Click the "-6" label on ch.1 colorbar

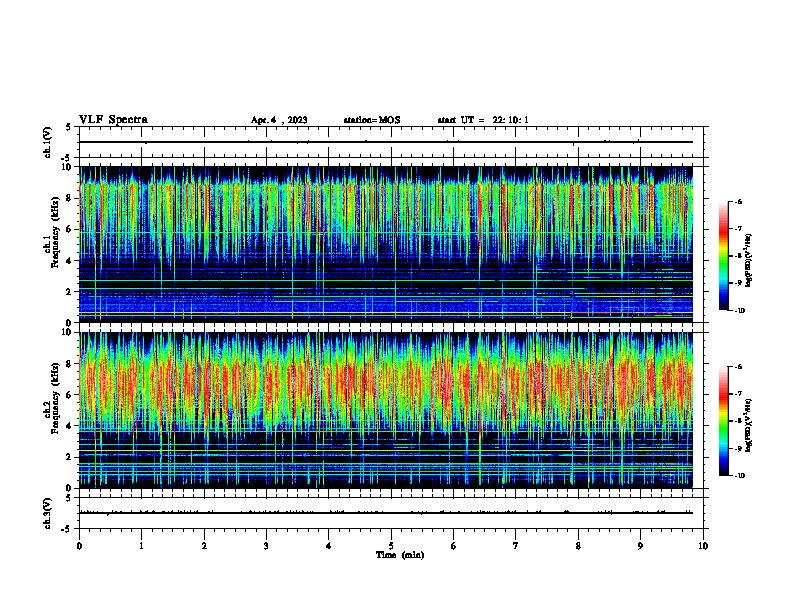coord(738,202)
